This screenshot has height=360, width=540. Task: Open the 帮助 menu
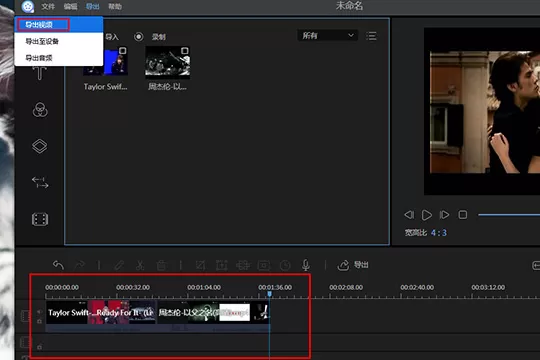115,7
